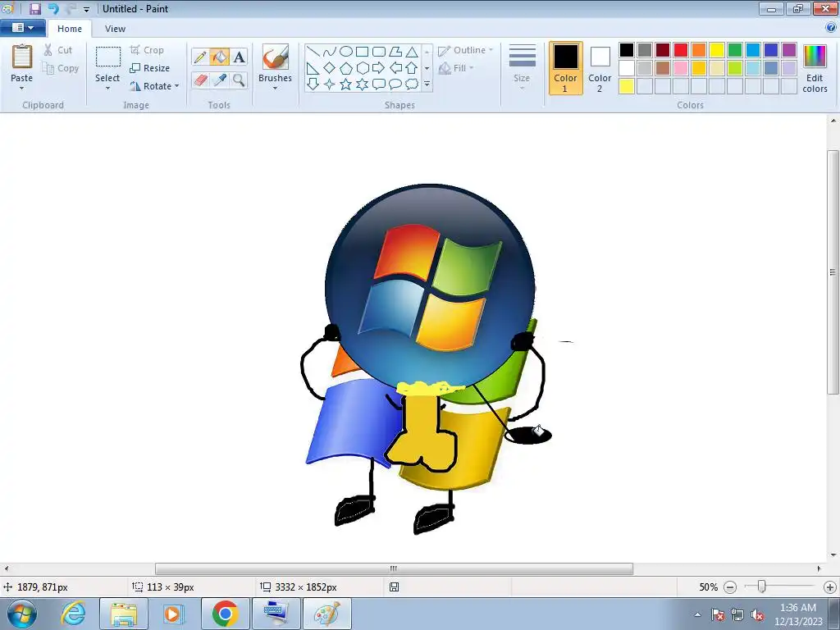Open the Fill dropdown
Screen dimensions: 840x630
click(x=456, y=68)
